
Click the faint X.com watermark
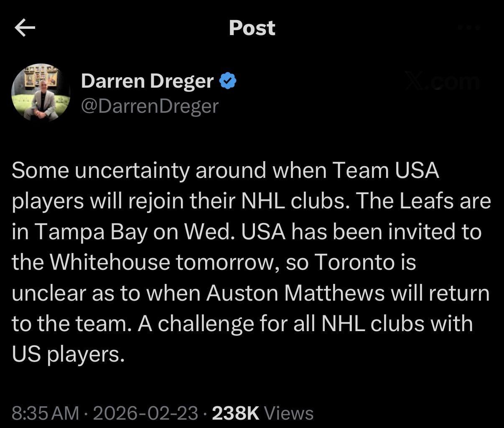[443, 82]
